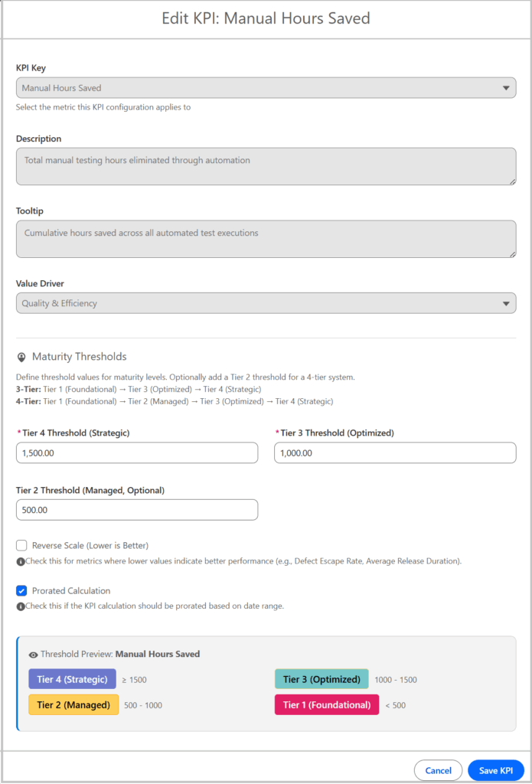Click the Tier 4 Threshold input field
Screen dimensions: 532x784
[137, 453]
